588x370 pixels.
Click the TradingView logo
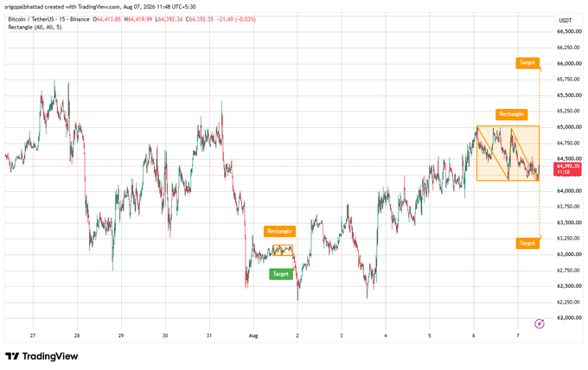coord(42,356)
